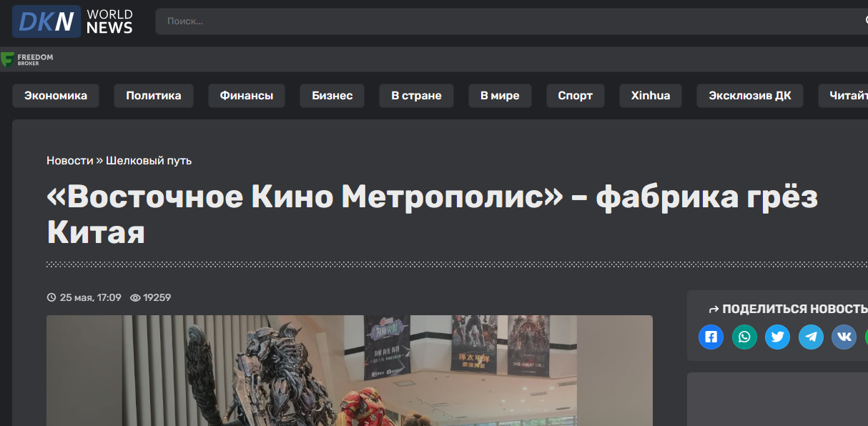Select the Бизнес category
Viewport: 868px width, 426px height.
332,96
